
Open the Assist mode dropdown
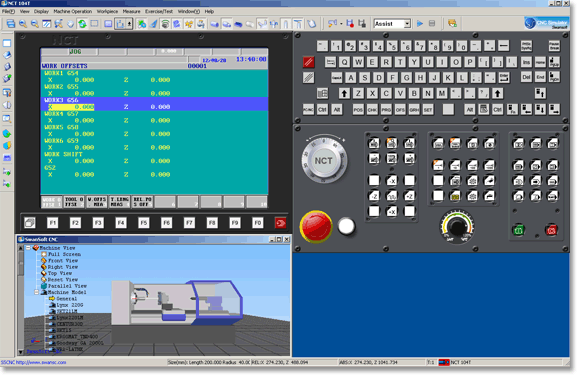click(x=407, y=24)
